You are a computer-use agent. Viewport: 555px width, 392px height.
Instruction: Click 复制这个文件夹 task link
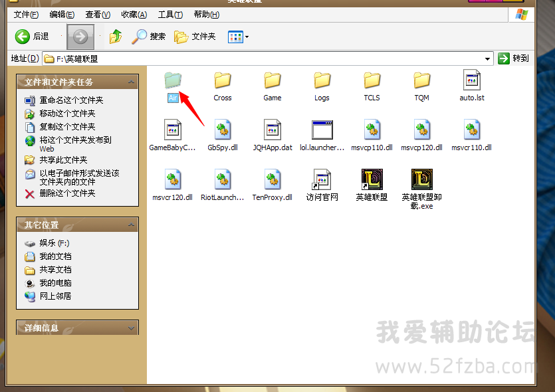[x=67, y=127]
